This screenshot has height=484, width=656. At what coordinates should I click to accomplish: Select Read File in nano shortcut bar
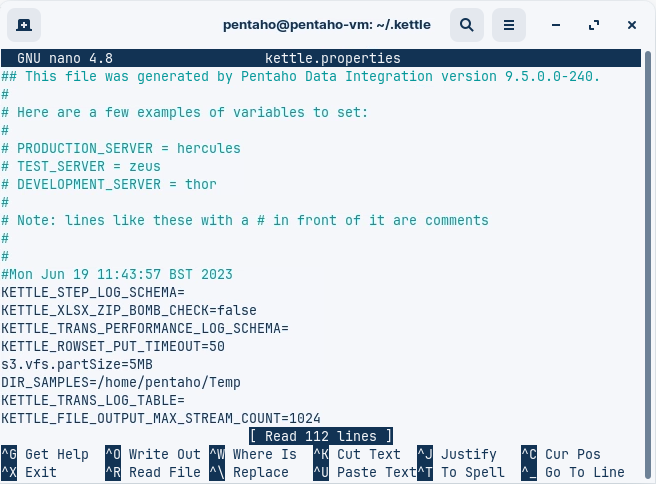pyautogui.click(x=164, y=472)
